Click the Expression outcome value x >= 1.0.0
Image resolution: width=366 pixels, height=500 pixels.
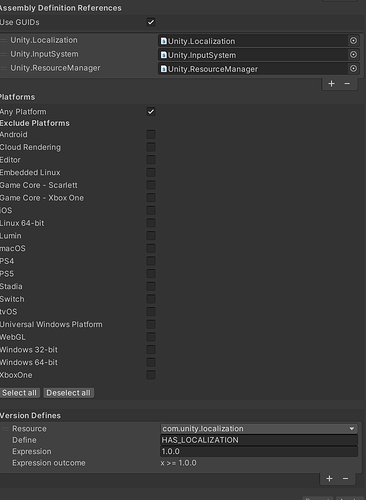click(x=178, y=463)
